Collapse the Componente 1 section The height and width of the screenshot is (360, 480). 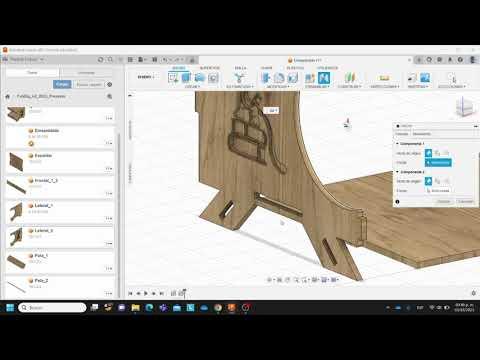pyautogui.click(x=397, y=144)
